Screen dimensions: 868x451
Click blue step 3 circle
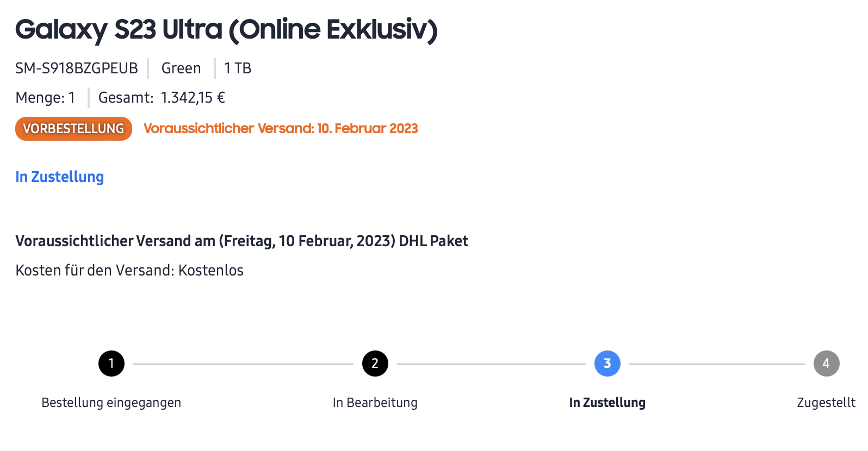tap(607, 364)
